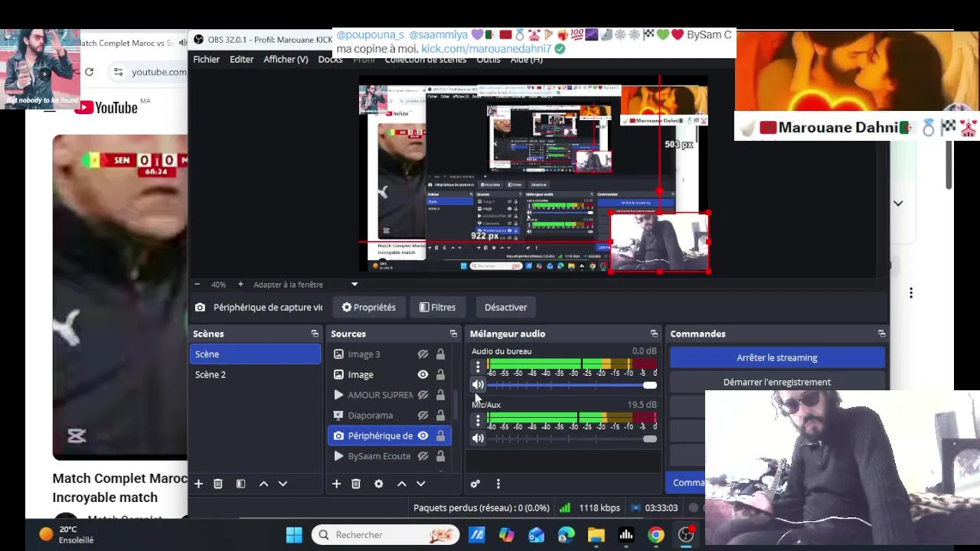Expand the browser chevron at right
Image resolution: width=980 pixels, height=551 pixels.
pyautogui.click(x=898, y=204)
